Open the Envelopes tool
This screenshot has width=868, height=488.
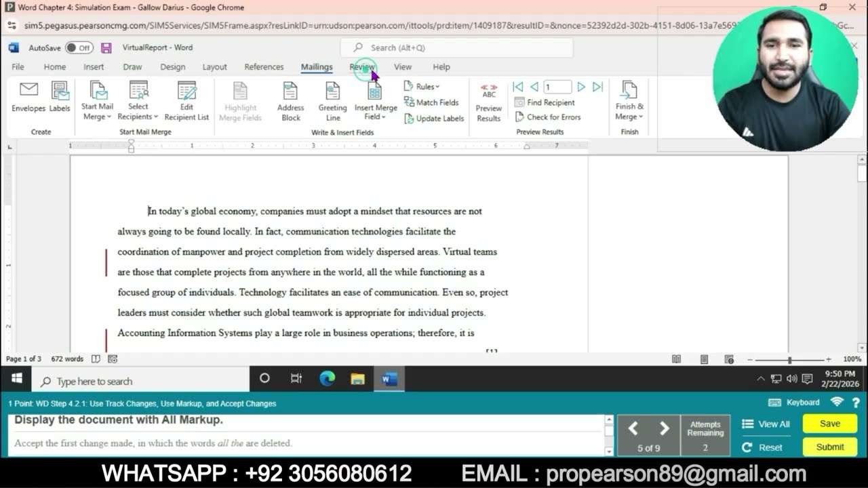click(x=28, y=97)
